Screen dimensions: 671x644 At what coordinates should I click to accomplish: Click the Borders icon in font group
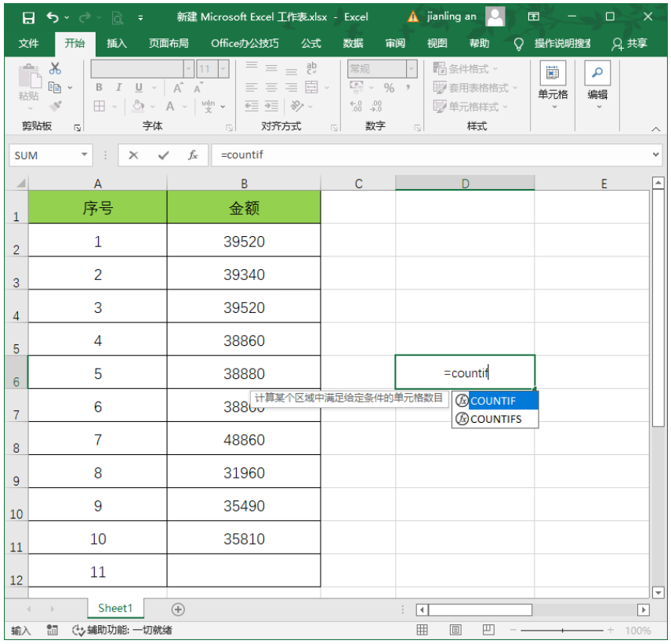coord(100,106)
